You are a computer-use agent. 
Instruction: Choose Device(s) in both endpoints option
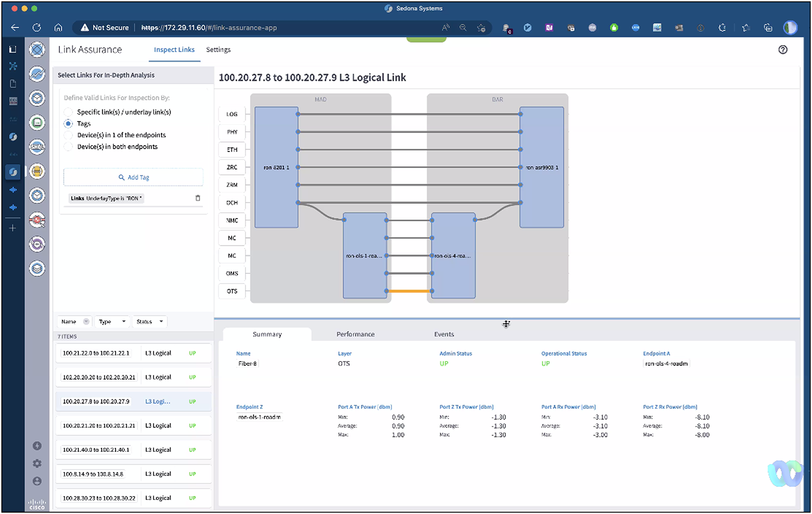(x=68, y=147)
